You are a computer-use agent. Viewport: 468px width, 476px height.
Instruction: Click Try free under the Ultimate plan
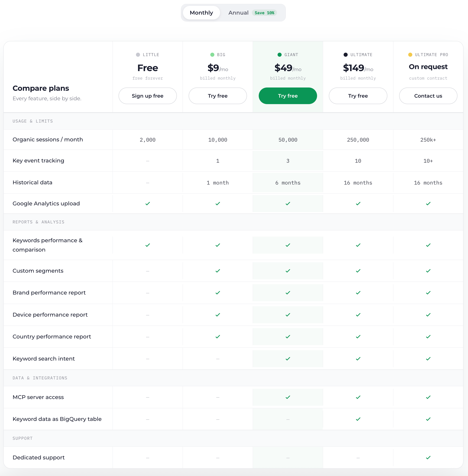click(x=358, y=96)
